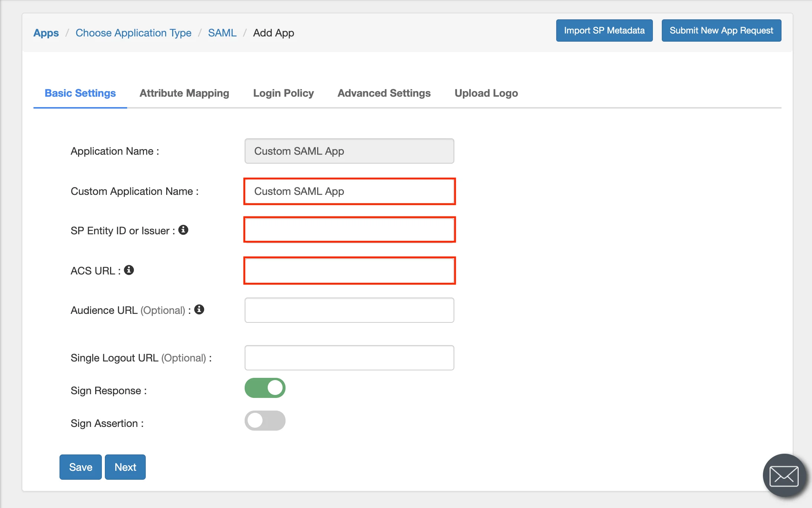The image size is (812, 508).
Task: Click the 'Custom Application Name :' label
Action: tap(135, 191)
